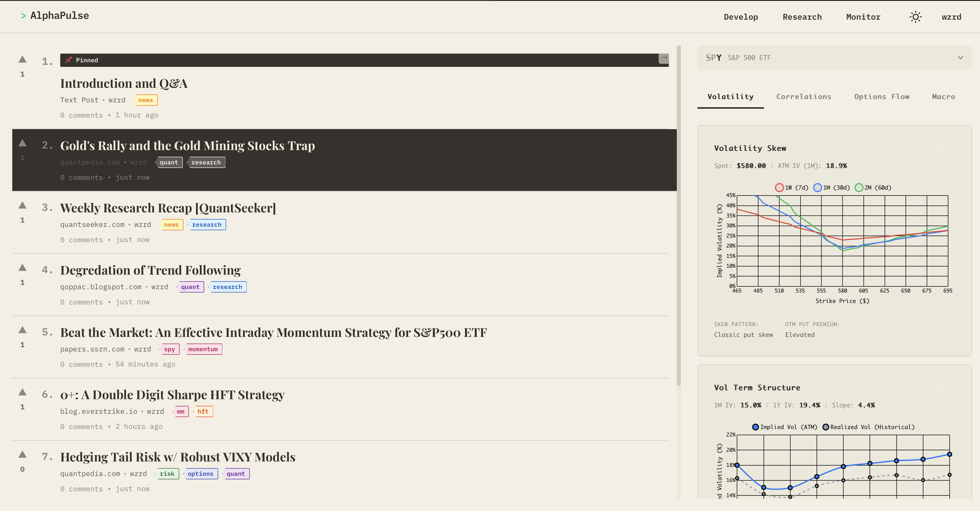
Task: Upvote Degredation of Trend Following post
Action: click(x=22, y=268)
